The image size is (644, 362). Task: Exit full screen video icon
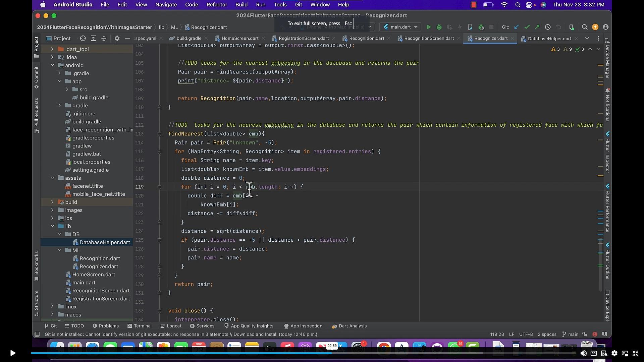point(635,353)
